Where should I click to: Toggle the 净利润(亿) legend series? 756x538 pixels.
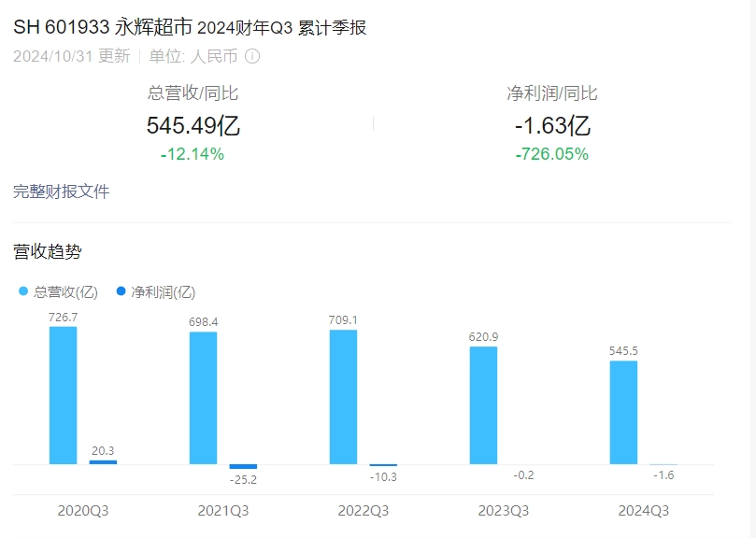(156, 291)
